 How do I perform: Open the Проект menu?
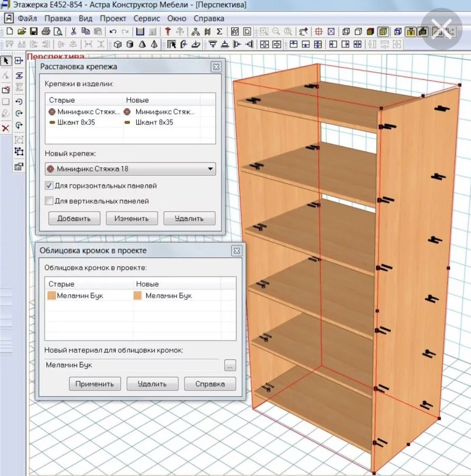click(x=113, y=19)
